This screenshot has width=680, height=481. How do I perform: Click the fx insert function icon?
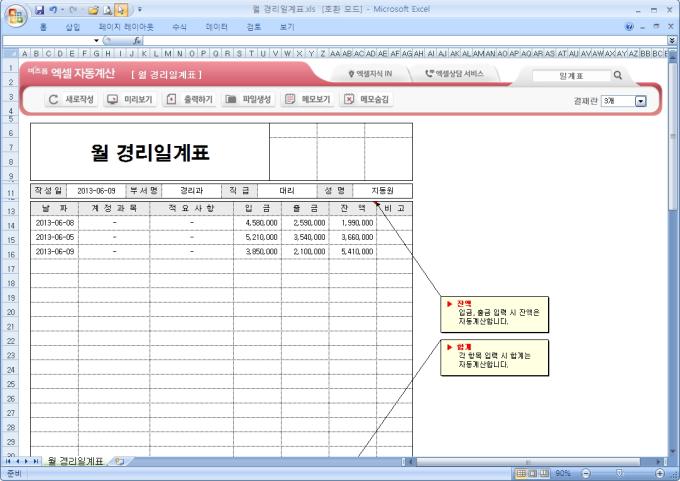(x=137, y=41)
